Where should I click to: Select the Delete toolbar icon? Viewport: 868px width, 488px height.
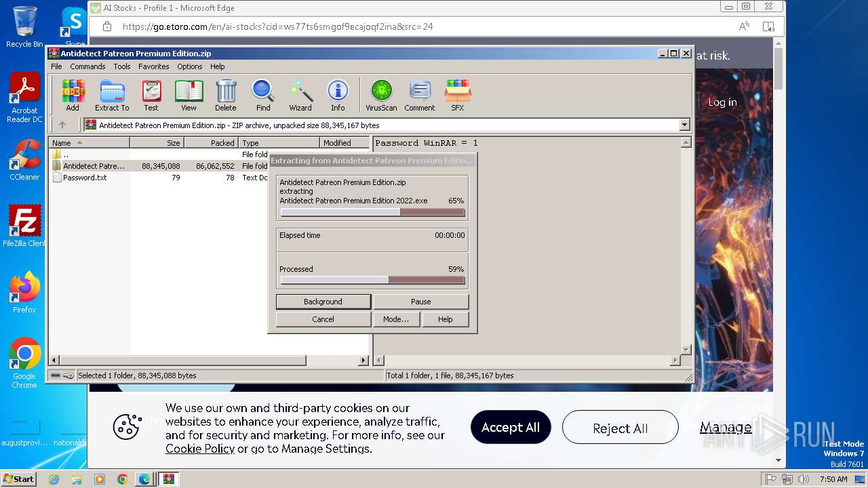226,96
